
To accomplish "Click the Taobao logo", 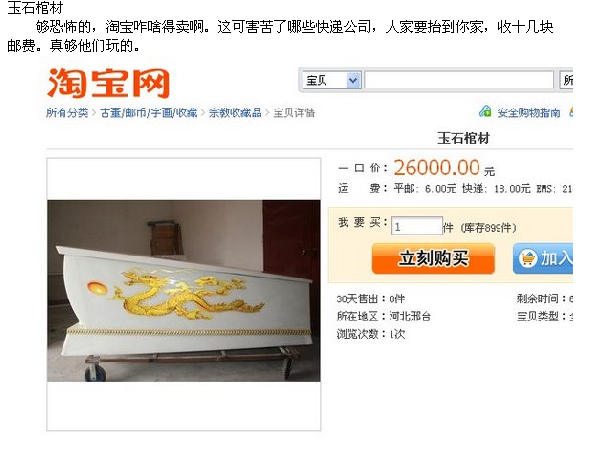I will tap(108, 83).
